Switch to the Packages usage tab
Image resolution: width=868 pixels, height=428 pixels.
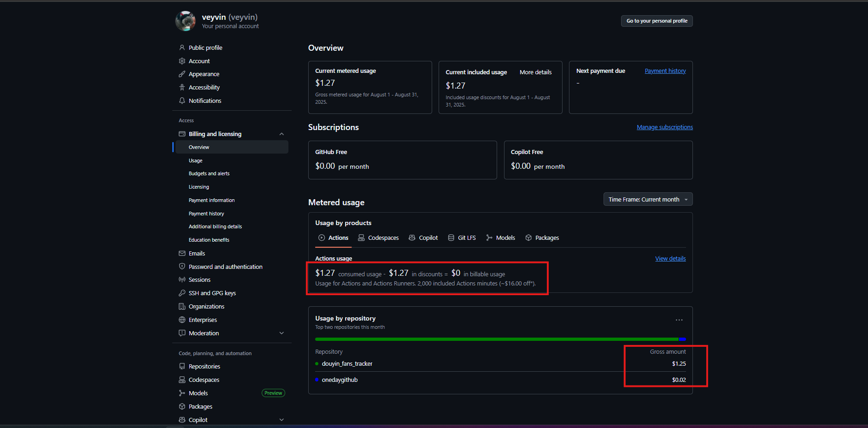pos(542,238)
